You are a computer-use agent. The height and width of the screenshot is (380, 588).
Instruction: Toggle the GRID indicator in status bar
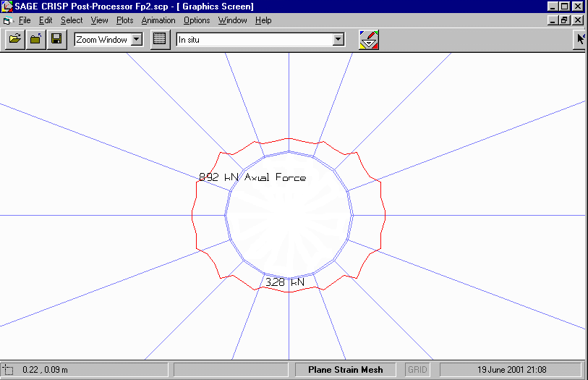417,370
